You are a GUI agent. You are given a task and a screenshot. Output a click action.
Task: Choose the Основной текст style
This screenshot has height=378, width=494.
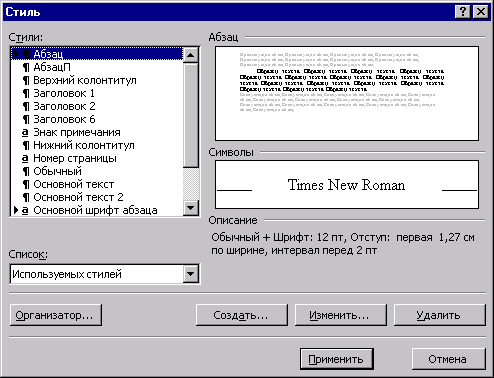click(97, 184)
